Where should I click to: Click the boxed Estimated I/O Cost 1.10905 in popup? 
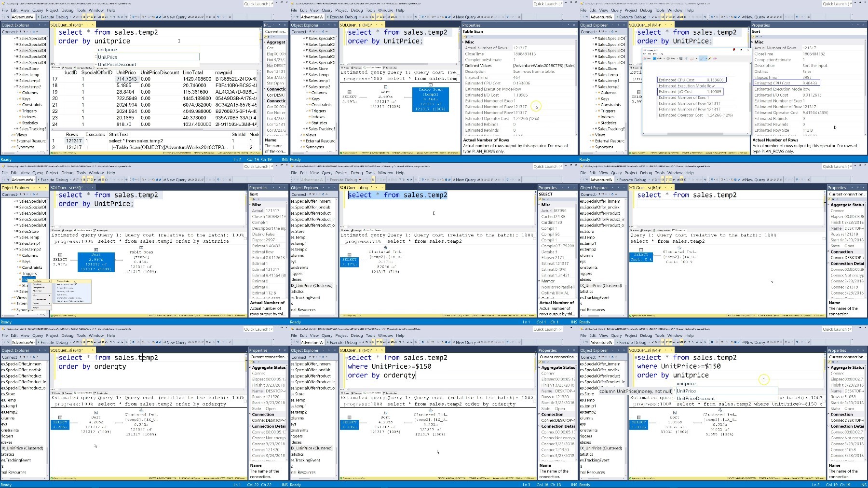point(691,92)
